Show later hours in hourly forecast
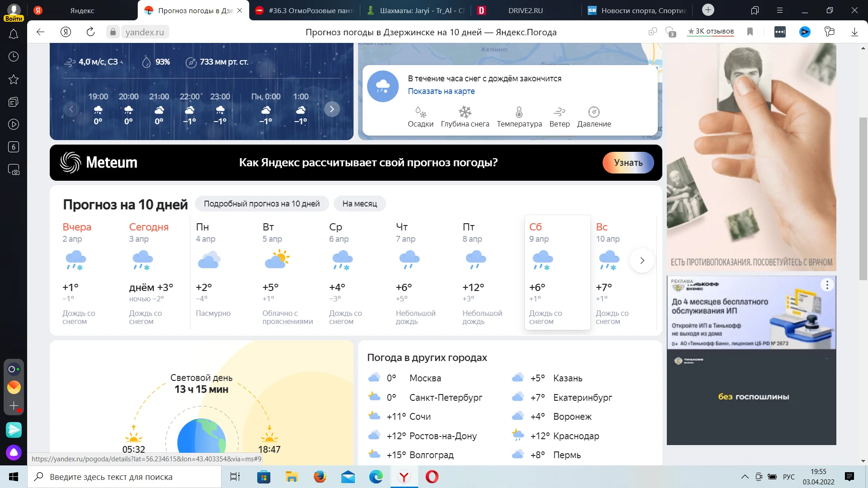 (x=332, y=109)
